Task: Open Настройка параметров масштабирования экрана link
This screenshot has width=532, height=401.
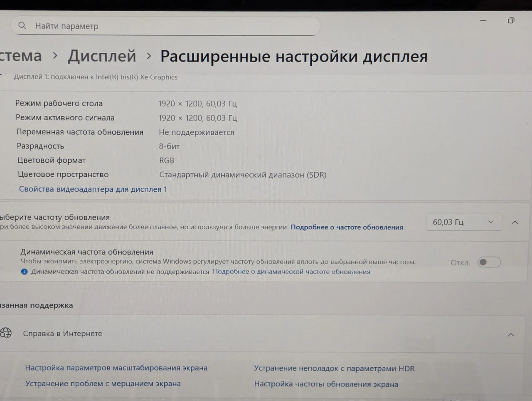Action: [116, 368]
